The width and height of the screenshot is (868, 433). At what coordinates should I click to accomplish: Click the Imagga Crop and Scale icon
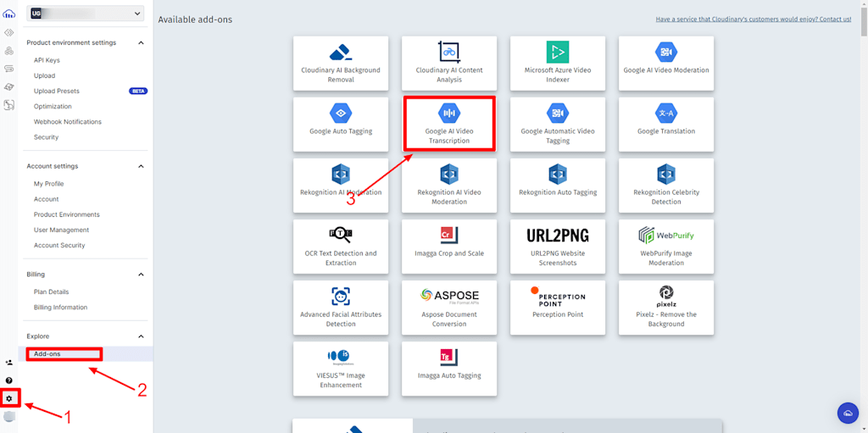point(448,235)
